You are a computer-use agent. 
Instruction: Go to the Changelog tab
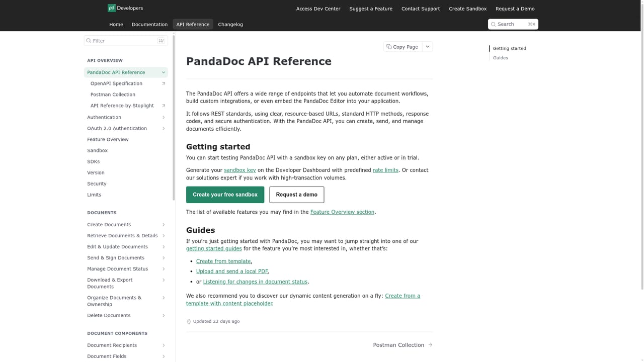[x=230, y=24]
